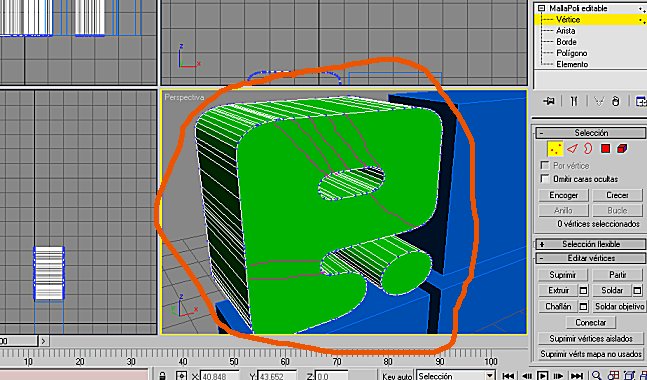The image size is (647, 380).
Task: Step to next frame
Action: pyautogui.click(x=558, y=376)
